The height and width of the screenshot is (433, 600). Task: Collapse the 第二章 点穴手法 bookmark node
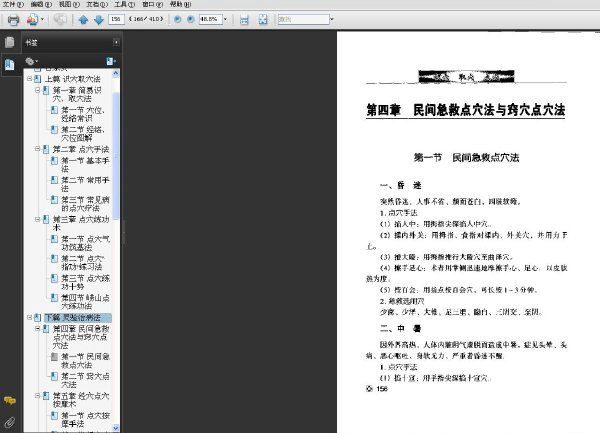[x=38, y=149]
